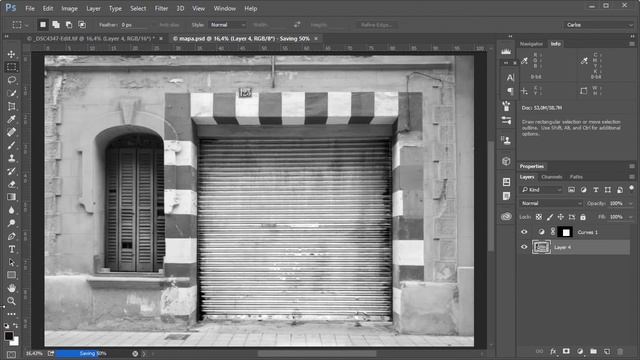
Task: Select the Brush tool
Action: point(11,145)
